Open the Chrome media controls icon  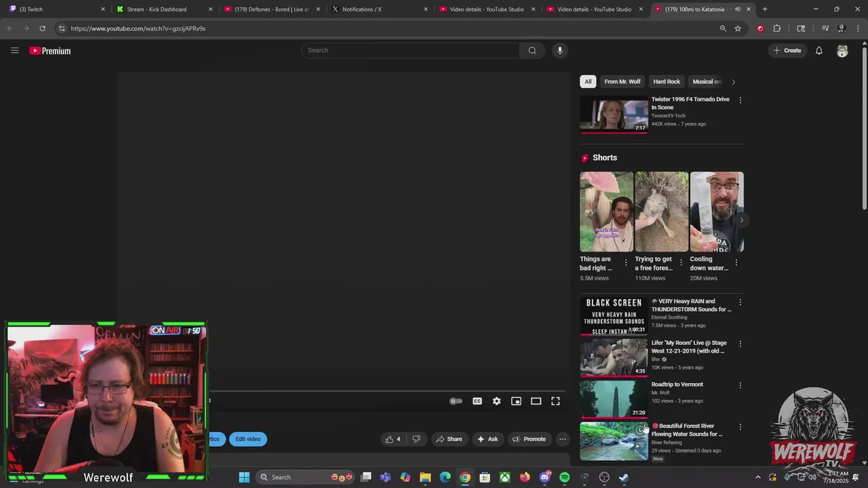coord(825,28)
